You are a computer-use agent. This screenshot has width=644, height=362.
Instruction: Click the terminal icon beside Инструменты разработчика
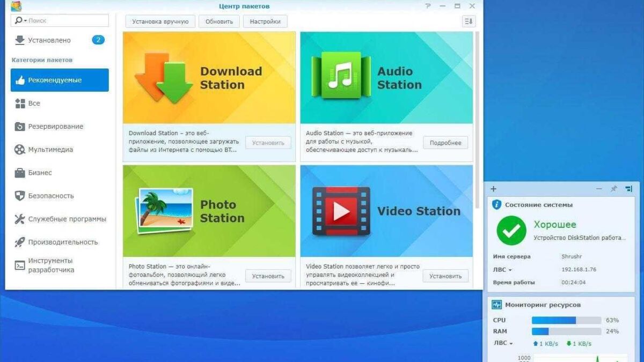tap(20, 265)
